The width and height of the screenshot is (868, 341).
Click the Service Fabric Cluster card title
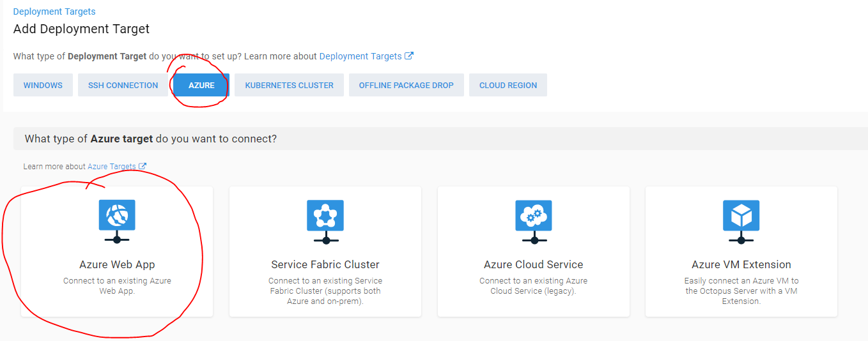tap(325, 264)
